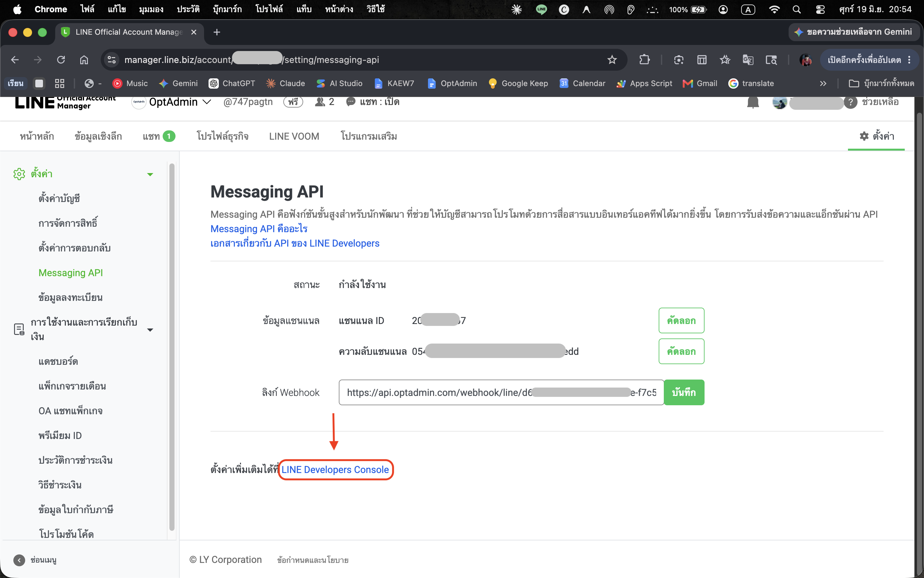Open the Calendar bookmark
Screen dimensions: 924x578
click(x=582, y=83)
